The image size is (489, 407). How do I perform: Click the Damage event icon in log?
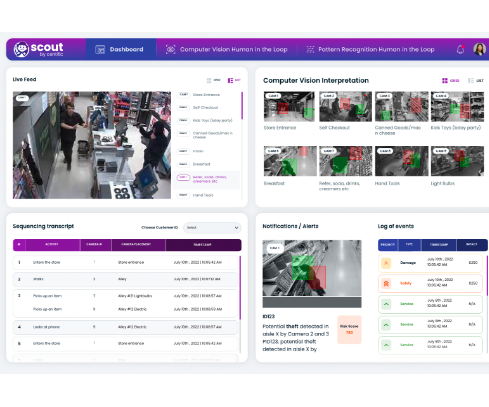(x=386, y=263)
